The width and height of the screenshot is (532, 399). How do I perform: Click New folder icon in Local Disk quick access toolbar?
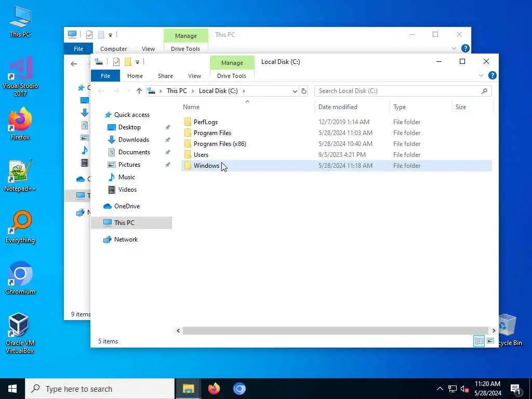[x=128, y=62]
